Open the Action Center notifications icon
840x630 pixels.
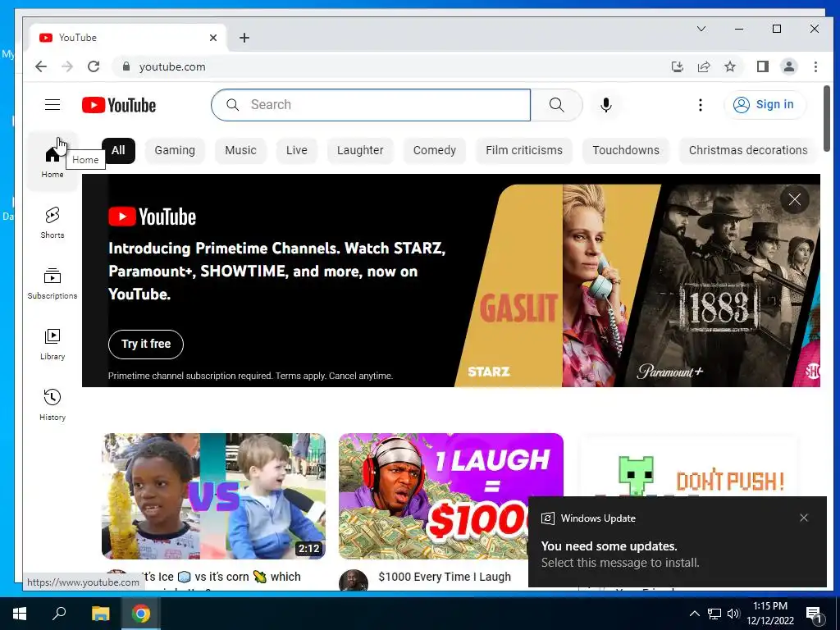[815, 614]
